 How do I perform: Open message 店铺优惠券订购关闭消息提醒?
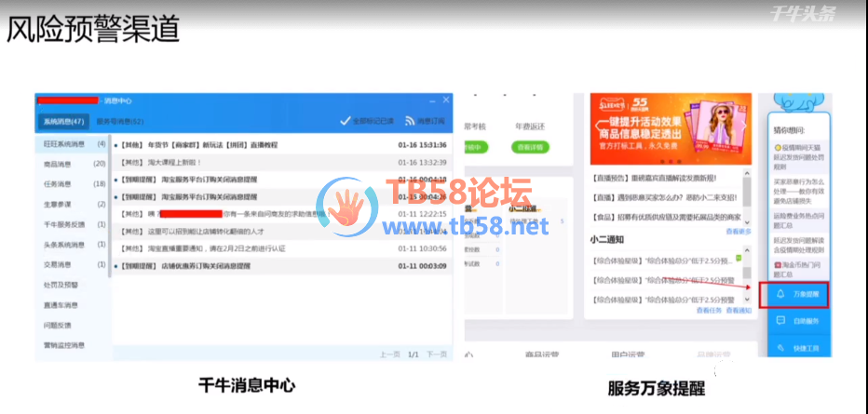[x=282, y=266]
